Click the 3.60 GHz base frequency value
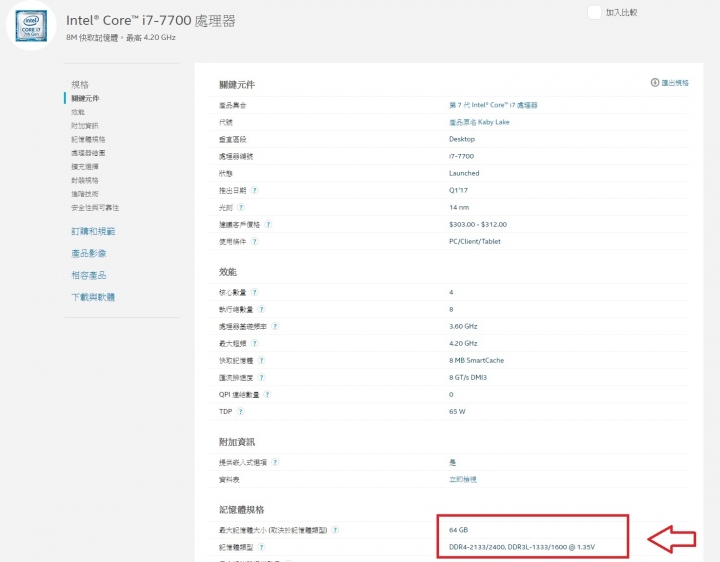 tap(463, 326)
